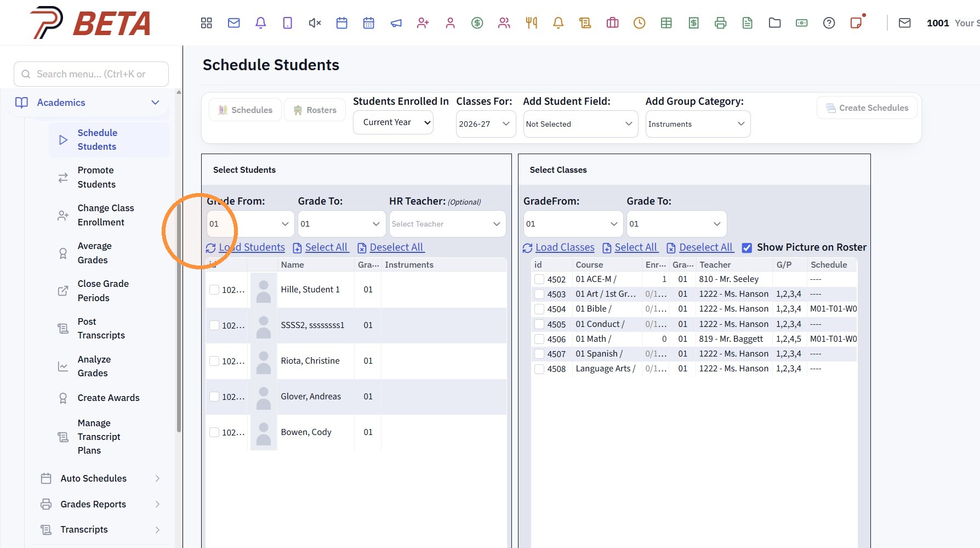Toggle Show Picture on Roster checkbox

point(747,248)
